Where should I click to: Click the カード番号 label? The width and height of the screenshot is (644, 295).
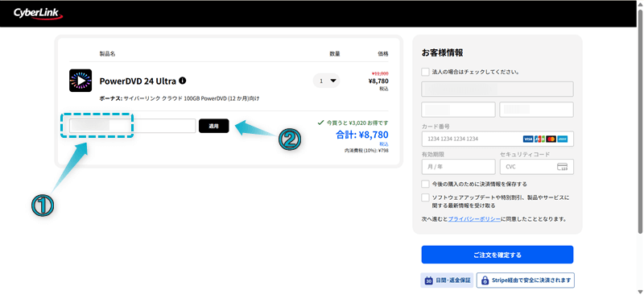[x=436, y=127]
